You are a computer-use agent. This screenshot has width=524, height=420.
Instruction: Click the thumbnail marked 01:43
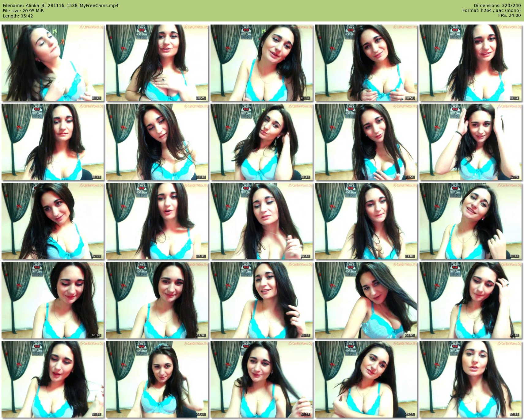pyautogui.click(x=262, y=142)
